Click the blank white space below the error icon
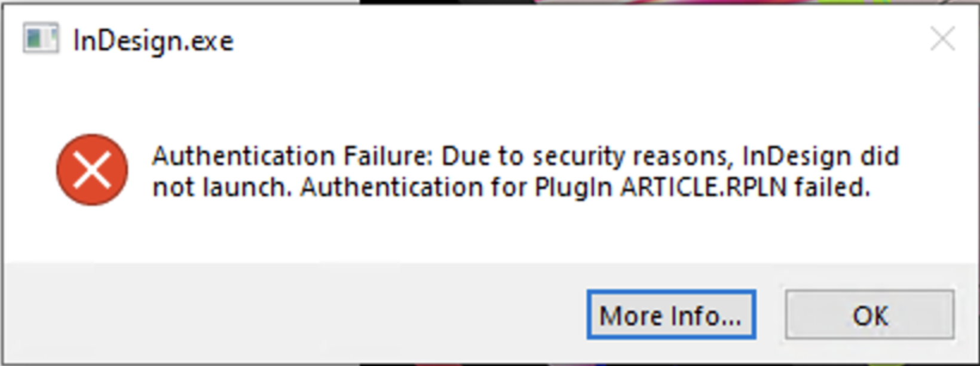This screenshot has height=366, width=980. tap(92, 236)
